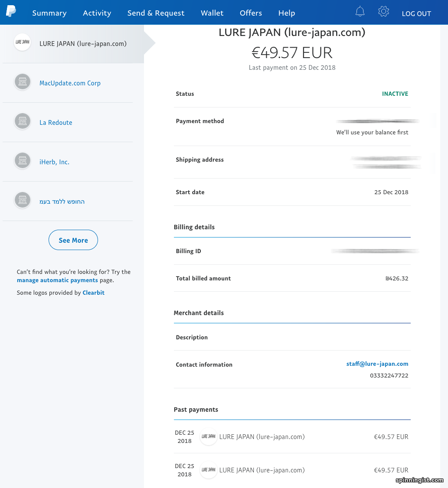Click the Hebrew-named merchant store icon

click(x=22, y=200)
